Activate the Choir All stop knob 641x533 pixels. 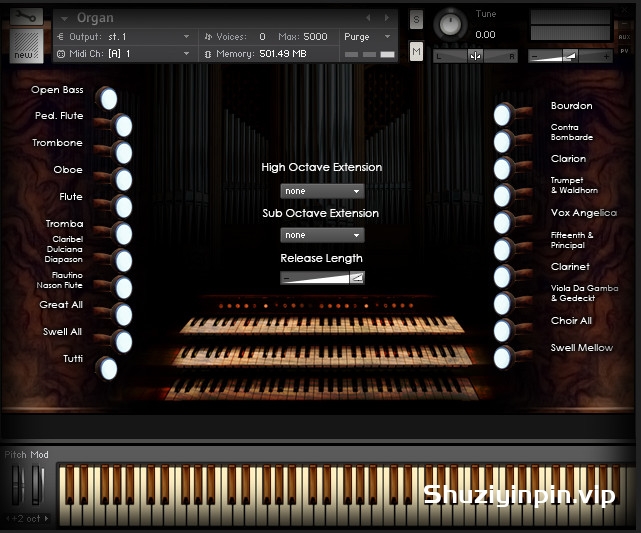(x=502, y=331)
